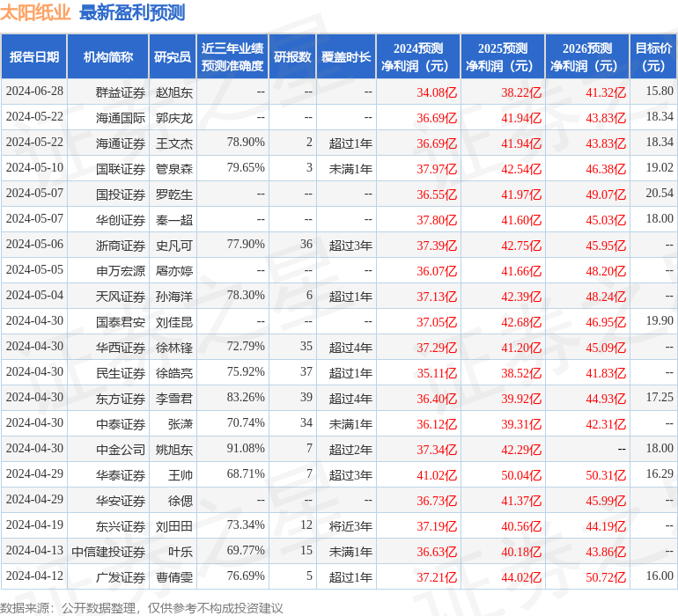Click the 目标价 column header

653,57
